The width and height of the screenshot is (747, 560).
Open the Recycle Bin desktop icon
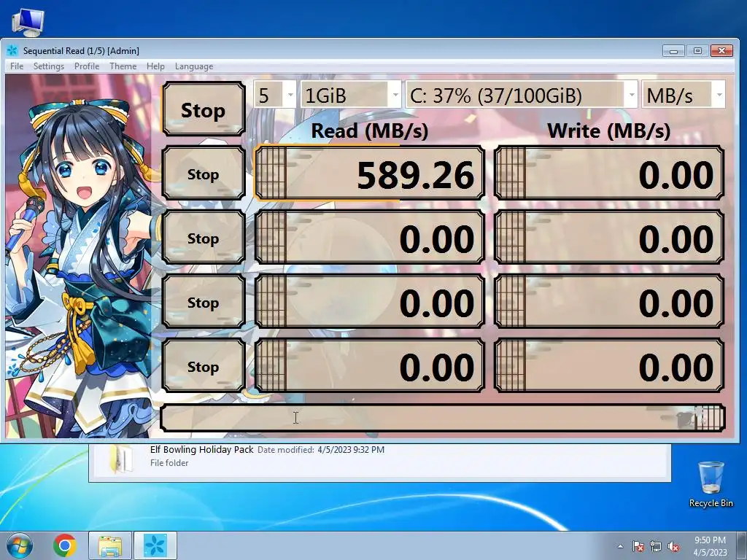coord(711,484)
